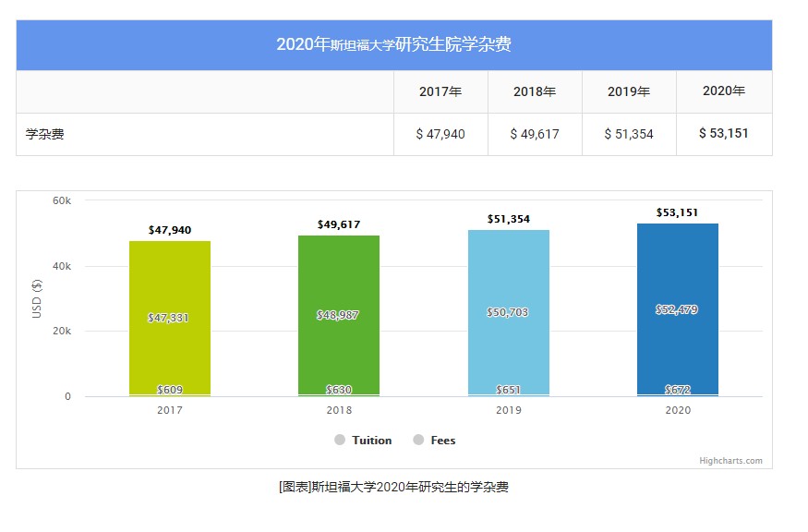This screenshot has width=808, height=532.
Task: Click the green 2018 bar's $48,987 label
Action: click(x=338, y=315)
